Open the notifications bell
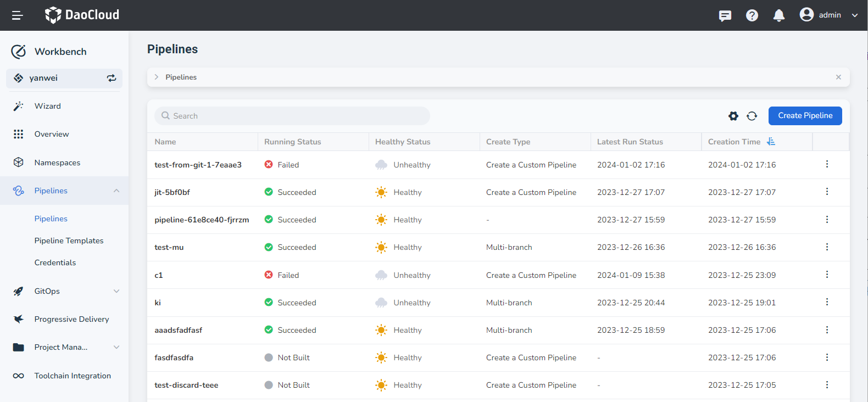 (778, 15)
